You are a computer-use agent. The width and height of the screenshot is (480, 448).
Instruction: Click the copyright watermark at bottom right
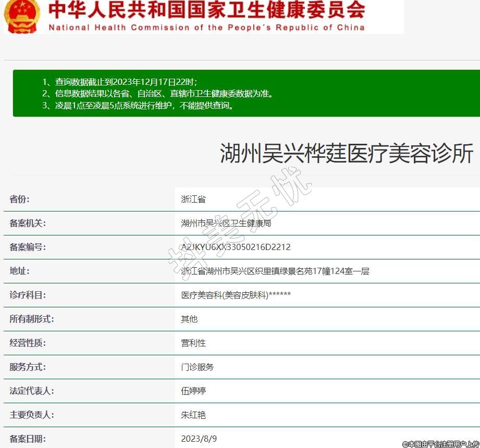[440, 444]
